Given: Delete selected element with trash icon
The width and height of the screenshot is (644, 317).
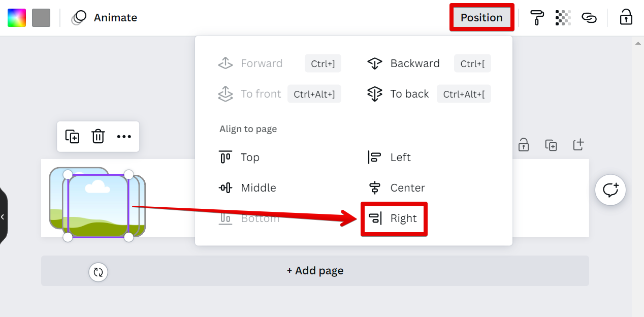Looking at the screenshot, I should [98, 137].
